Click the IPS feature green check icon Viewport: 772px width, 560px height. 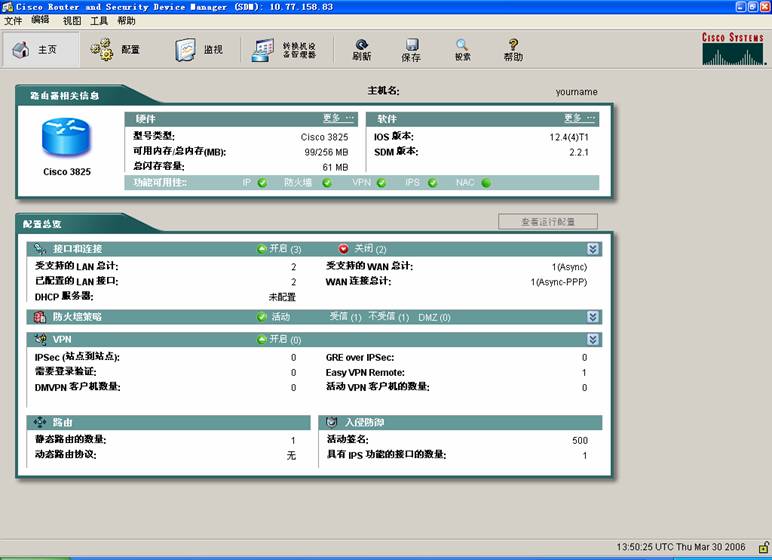(x=432, y=183)
